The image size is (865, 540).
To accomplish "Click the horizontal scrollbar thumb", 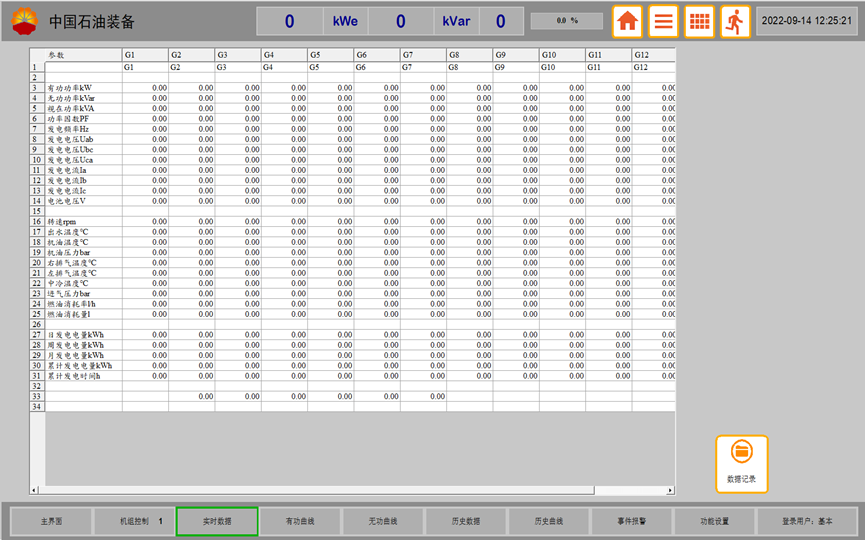I will 317,490.
